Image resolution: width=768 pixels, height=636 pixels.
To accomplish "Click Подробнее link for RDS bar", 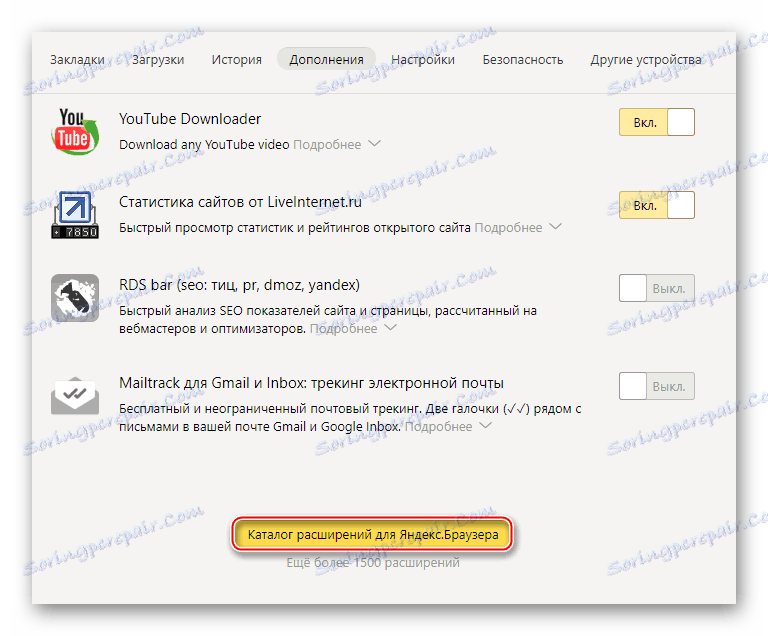I will coord(343,329).
